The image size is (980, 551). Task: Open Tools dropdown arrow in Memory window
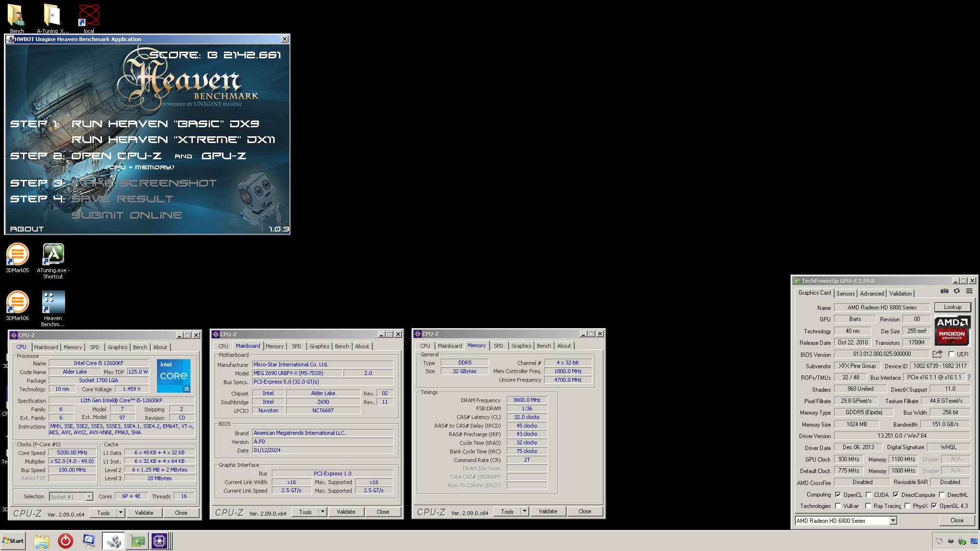tap(525, 511)
